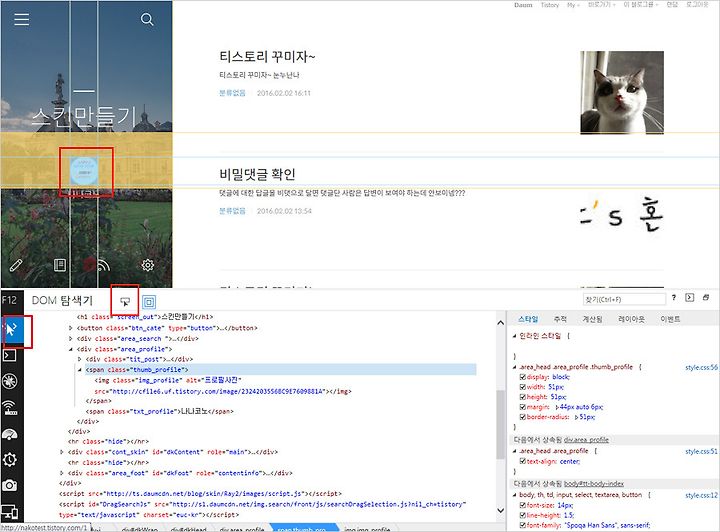
Task: Open the Debugger bug icon tool
Action: (x=10, y=381)
